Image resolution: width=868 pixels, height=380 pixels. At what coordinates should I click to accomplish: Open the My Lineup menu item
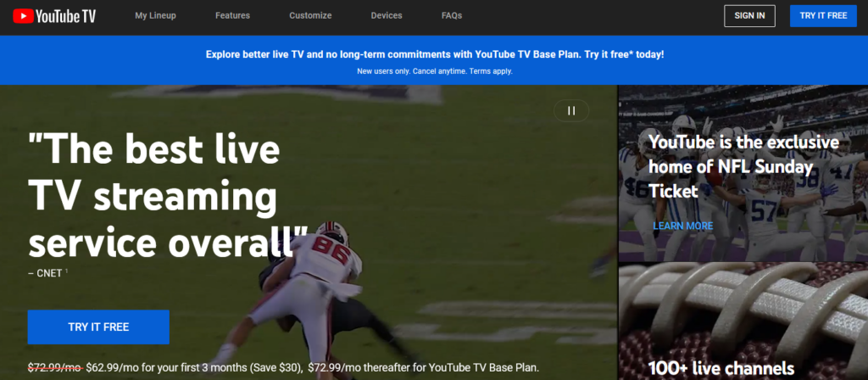(x=156, y=15)
